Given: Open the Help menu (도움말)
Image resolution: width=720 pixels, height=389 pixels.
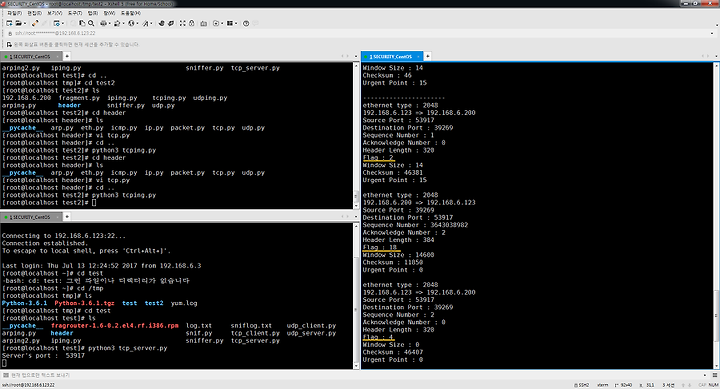Looking at the screenshot, I should pos(131,13).
